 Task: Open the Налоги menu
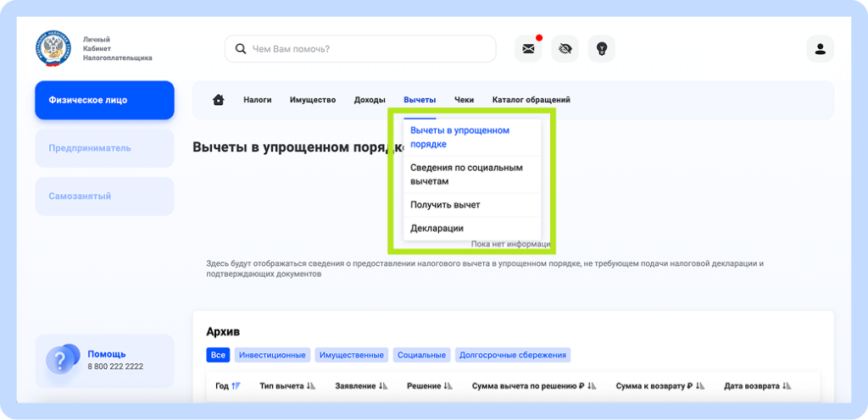(258, 100)
